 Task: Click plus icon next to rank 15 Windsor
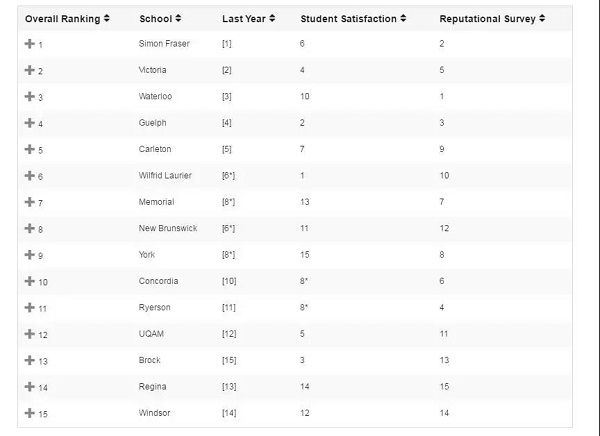[x=29, y=413]
